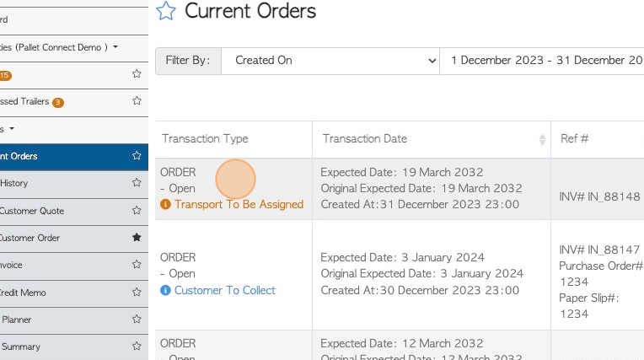Viewport: 644px width, 360px height.
Task: Open the Created On filter dropdown
Action: point(330,61)
